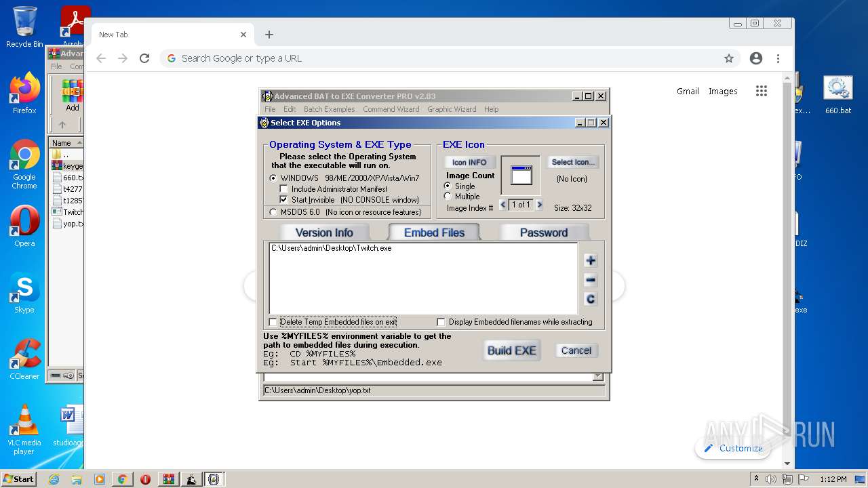
Task: Open Skype from the desktop
Action: click(24, 292)
